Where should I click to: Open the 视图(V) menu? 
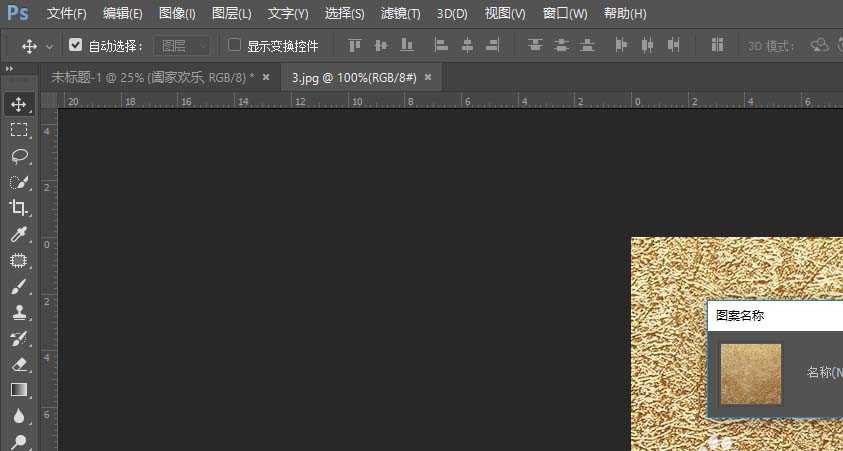point(505,14)
